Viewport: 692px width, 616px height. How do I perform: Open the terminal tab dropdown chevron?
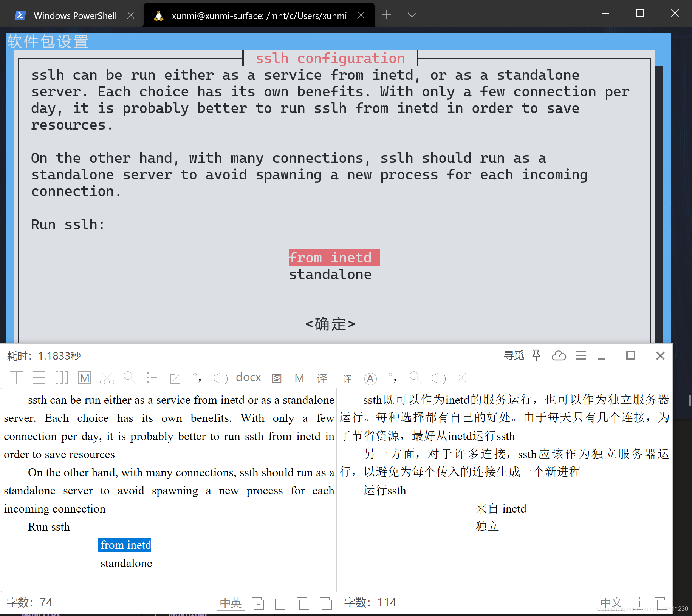412,15
